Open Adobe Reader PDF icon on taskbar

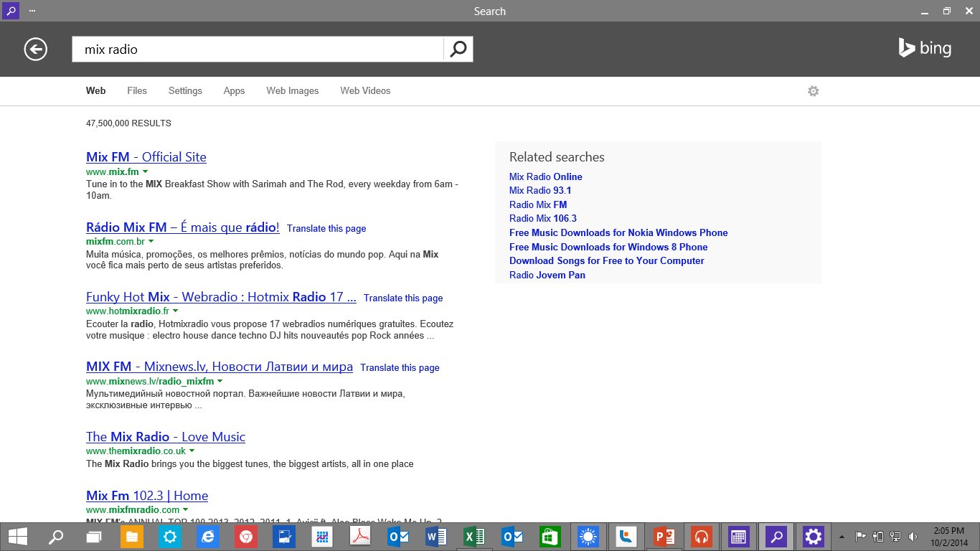coord(359,536)
